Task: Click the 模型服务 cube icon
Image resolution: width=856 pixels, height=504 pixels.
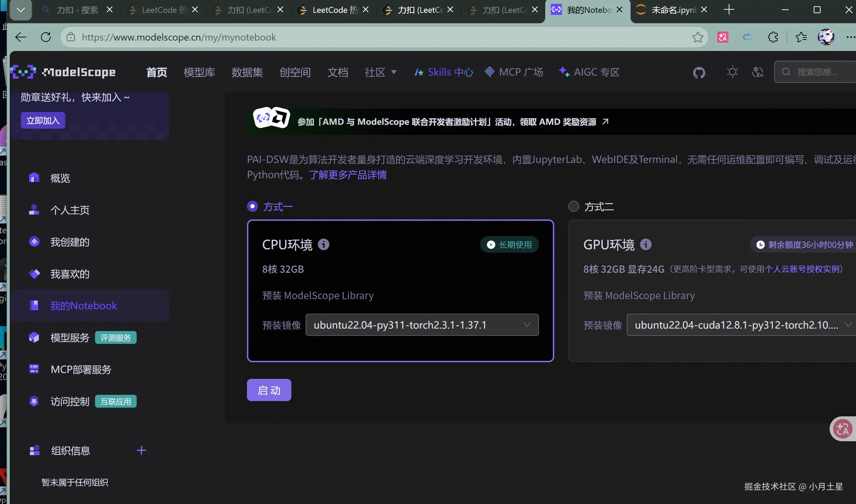Action: (x=34, y=337)
